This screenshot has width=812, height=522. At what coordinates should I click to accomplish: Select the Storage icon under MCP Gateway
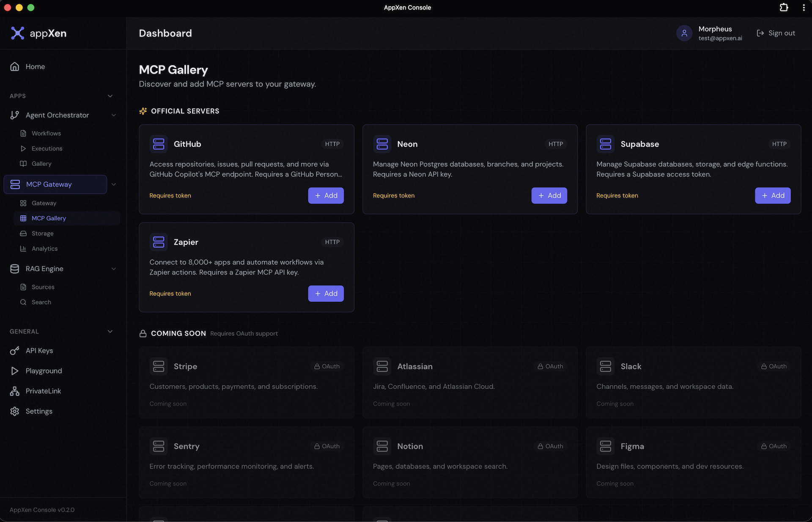[23, 233]
